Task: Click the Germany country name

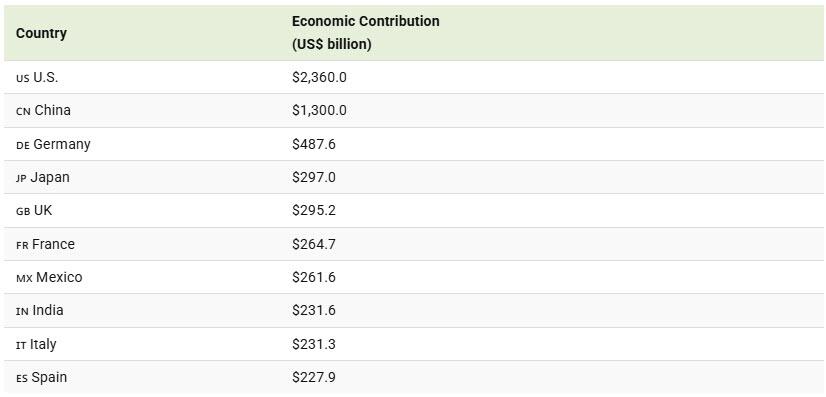Action: pyautogui.click(x=62, y=144)
